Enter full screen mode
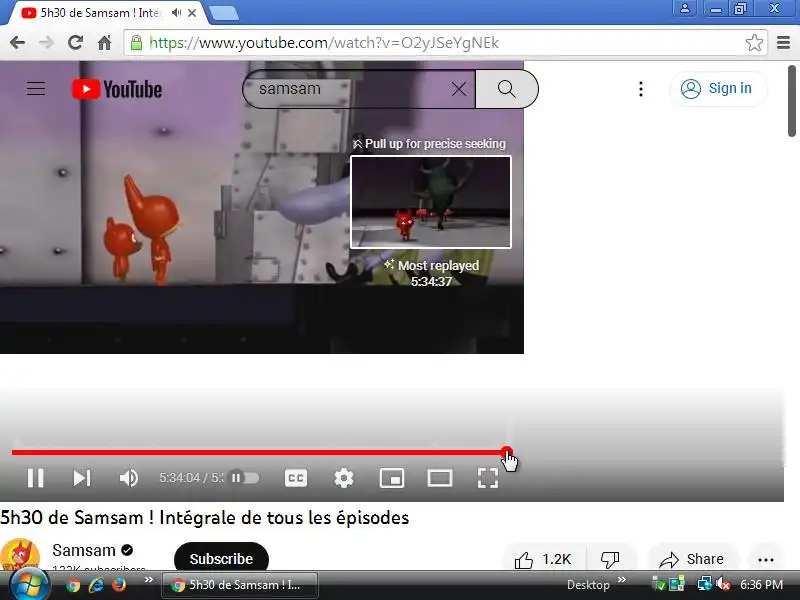 487,478
